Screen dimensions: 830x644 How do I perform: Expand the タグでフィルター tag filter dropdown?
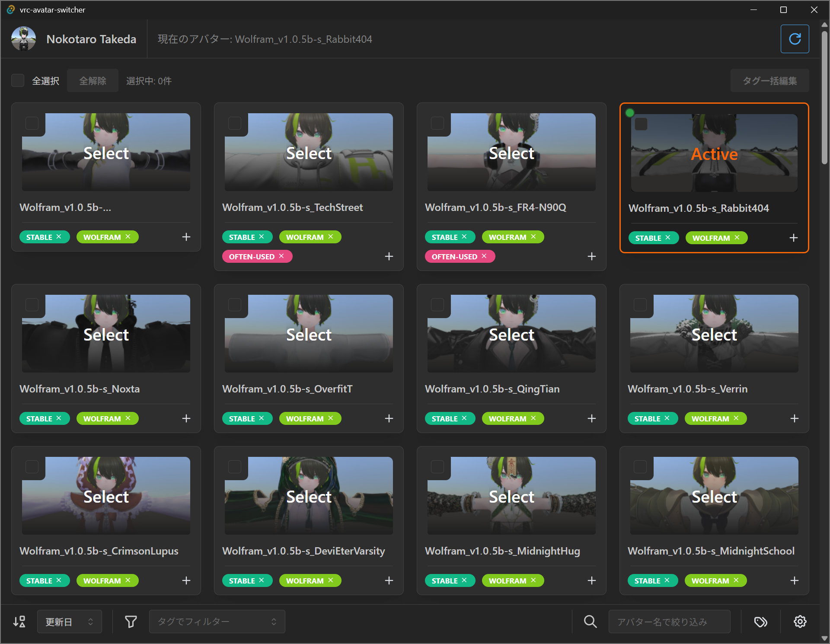coord(217,622)
